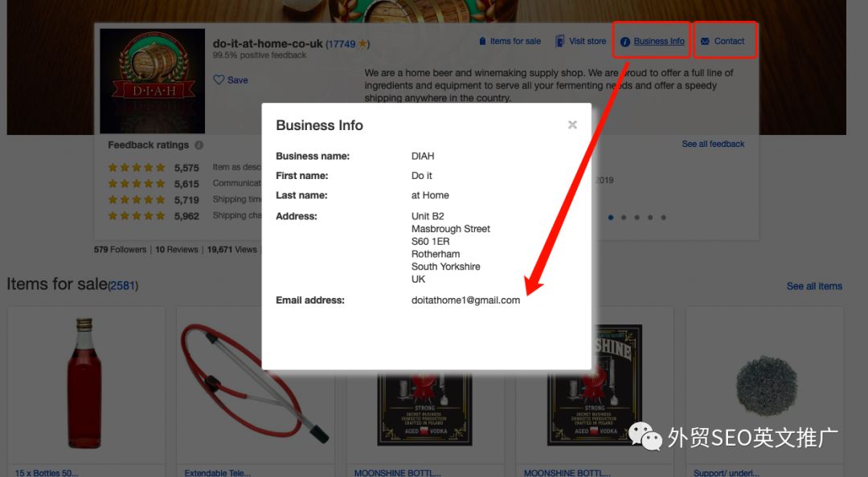Open the See all items link

click(814, 286)
